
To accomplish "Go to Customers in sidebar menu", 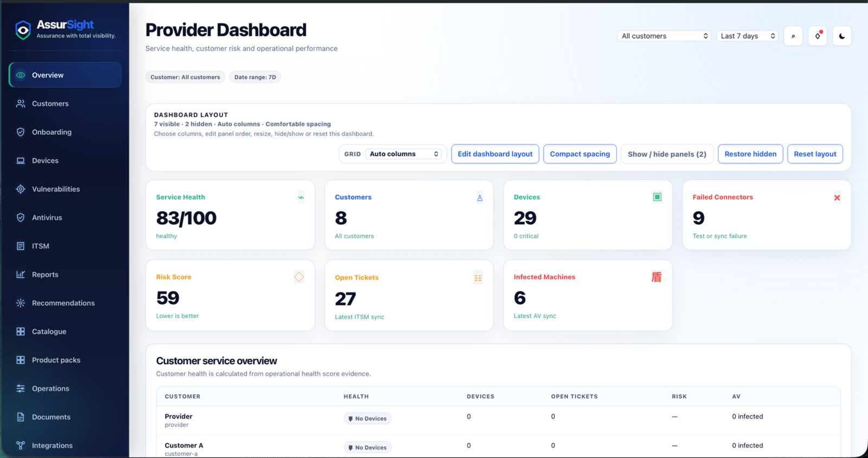I will pos(65,104).
